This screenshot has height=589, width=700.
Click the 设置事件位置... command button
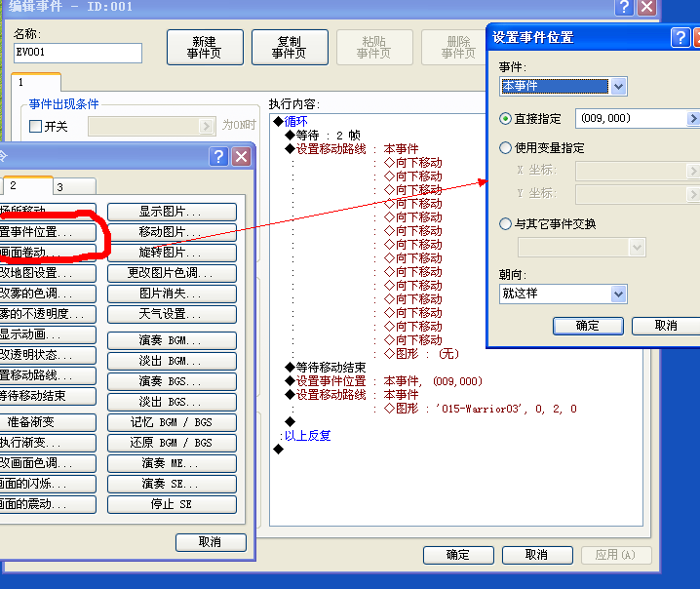click(48, 232)
